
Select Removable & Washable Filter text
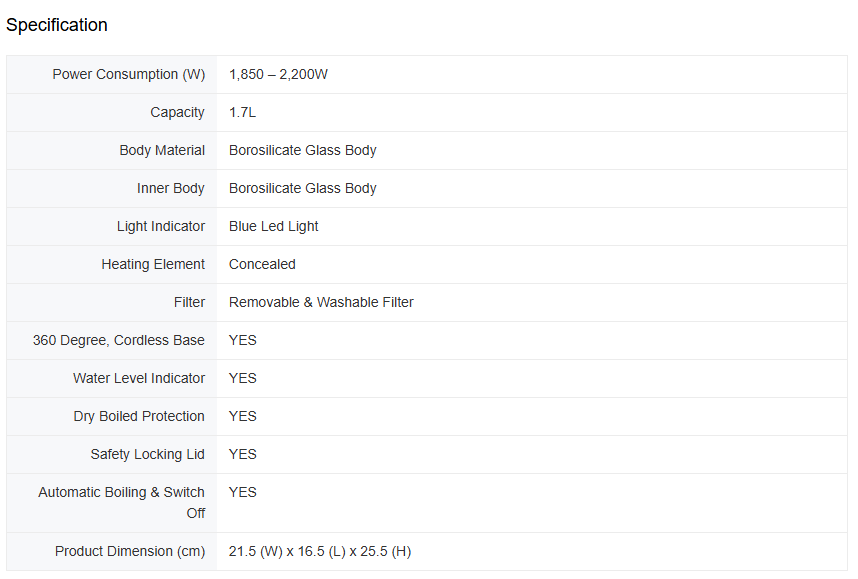click(321, 302)
